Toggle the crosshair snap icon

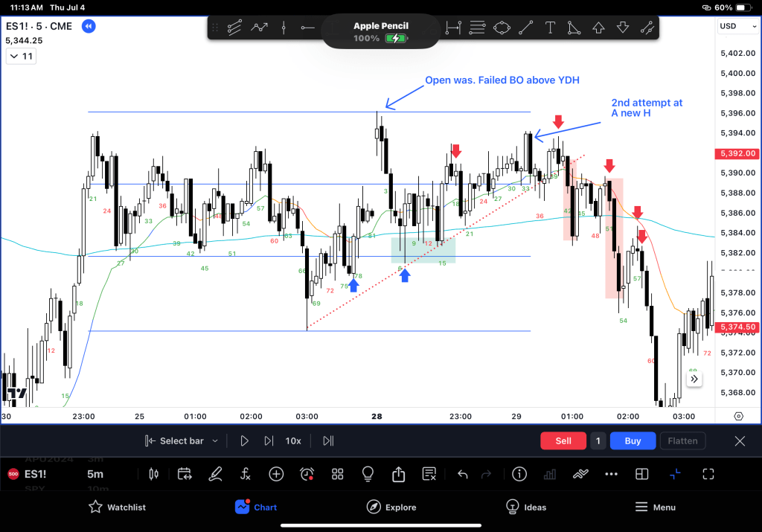coord(675,474)
